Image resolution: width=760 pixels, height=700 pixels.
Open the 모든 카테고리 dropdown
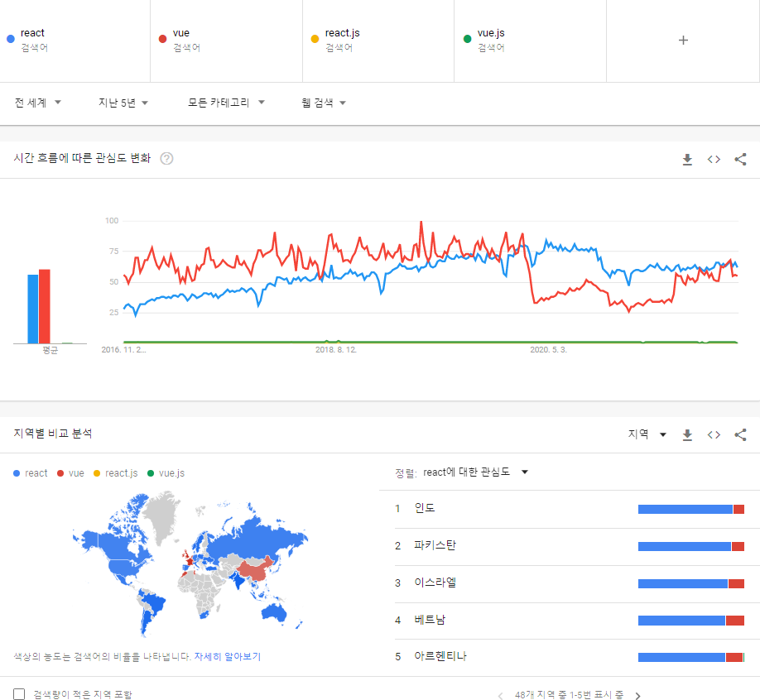226,103
